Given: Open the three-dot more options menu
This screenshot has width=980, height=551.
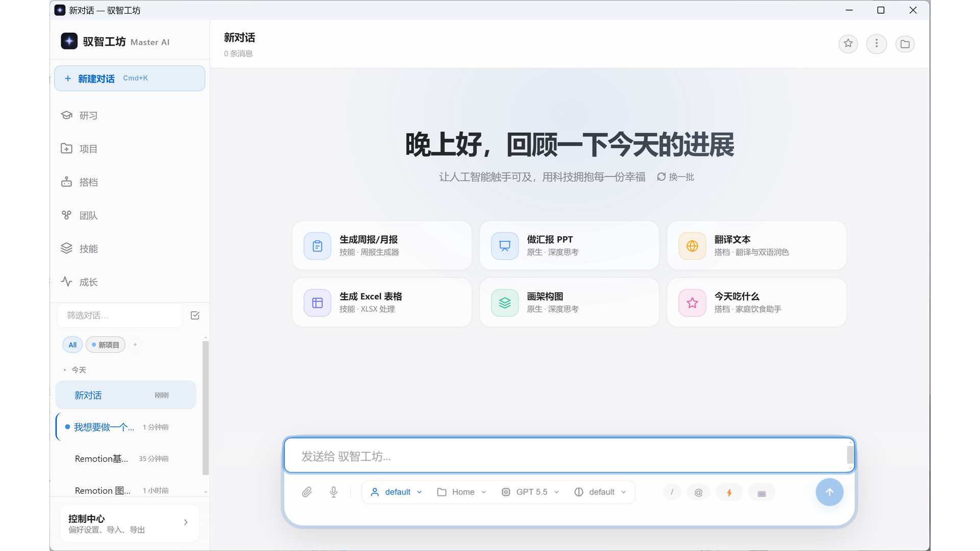Looking at the screenshot, I should coord(876,44).
